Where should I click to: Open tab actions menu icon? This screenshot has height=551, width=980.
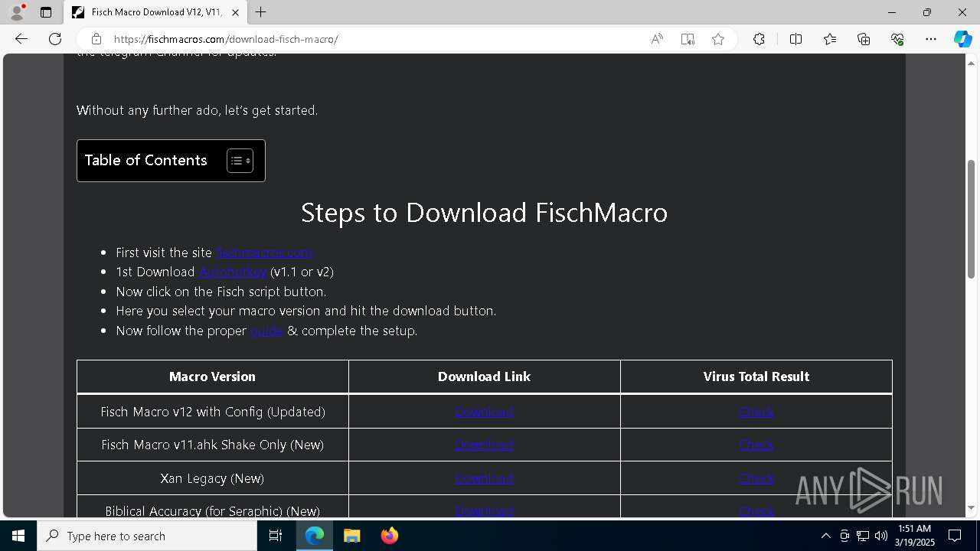[x=46, y=12]
